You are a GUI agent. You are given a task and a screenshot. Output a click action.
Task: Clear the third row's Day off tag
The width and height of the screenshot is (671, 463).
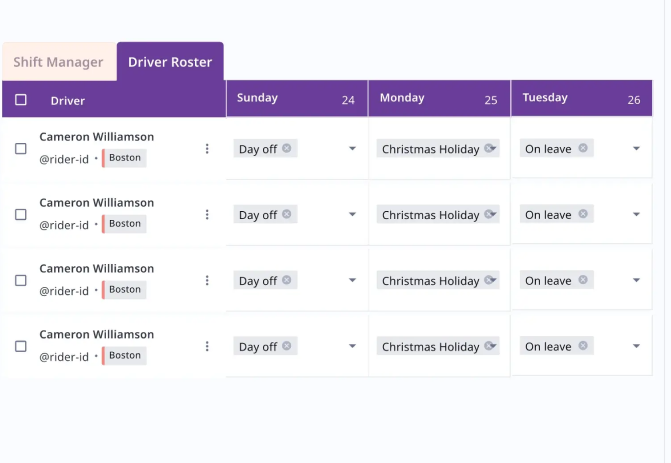pyautogui.click(x=287, y=280)
